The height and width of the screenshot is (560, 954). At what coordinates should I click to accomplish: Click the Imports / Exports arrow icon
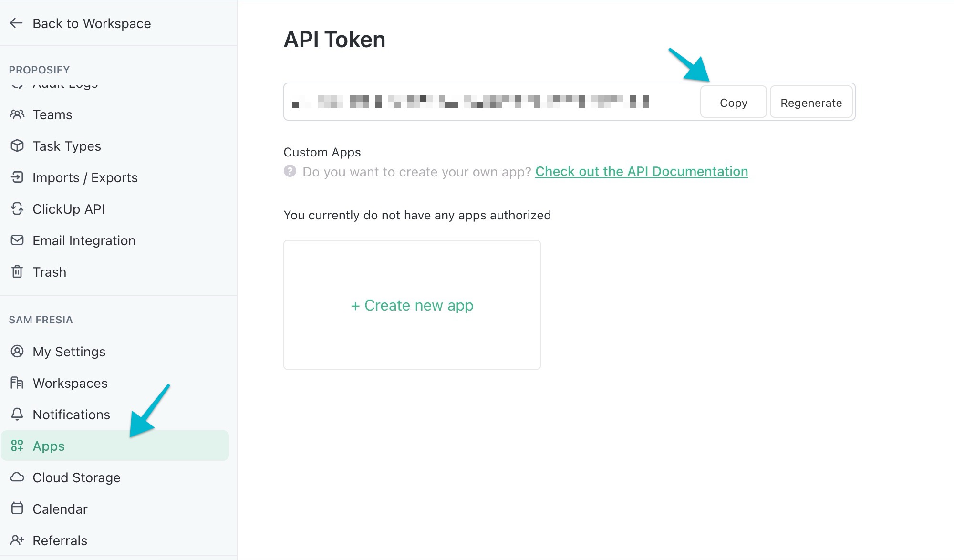17,177
